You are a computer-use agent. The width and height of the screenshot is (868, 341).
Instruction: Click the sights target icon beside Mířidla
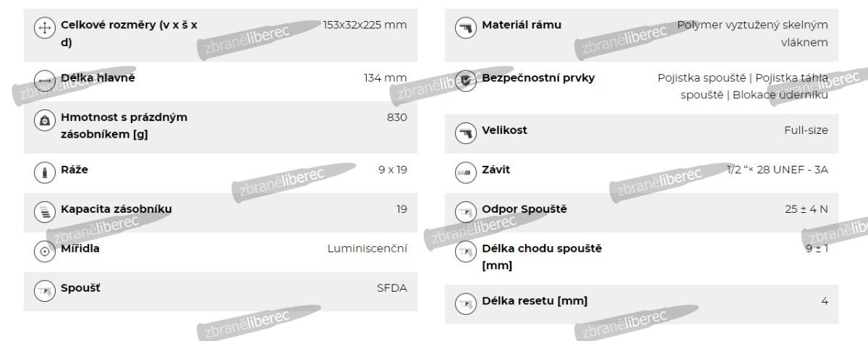43,251
